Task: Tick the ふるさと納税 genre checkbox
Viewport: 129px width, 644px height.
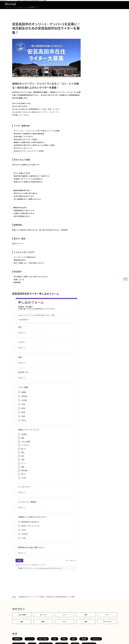Action: click(19, 442)
